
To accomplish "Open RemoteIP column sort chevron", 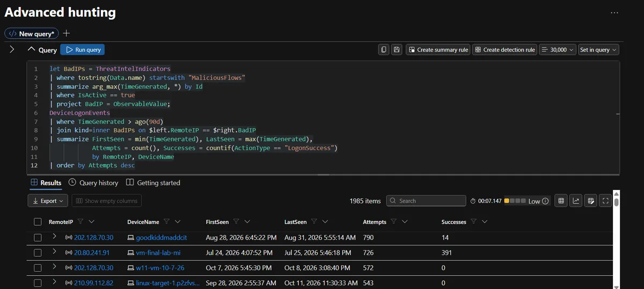I will 92,221.
